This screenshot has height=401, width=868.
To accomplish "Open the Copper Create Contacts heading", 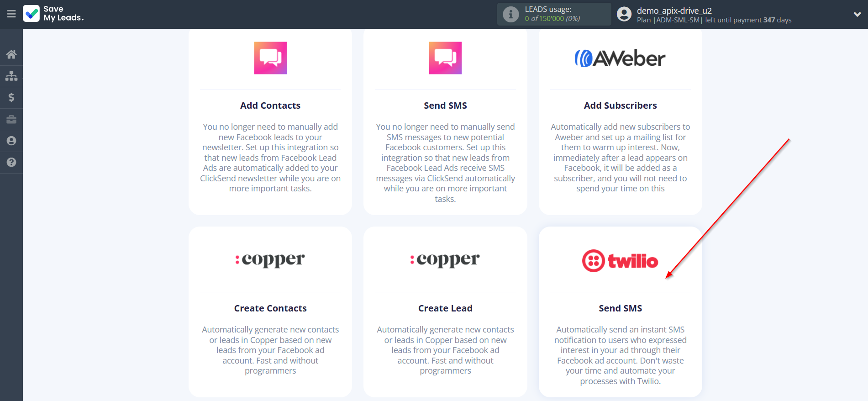I will tap(270, 308).
